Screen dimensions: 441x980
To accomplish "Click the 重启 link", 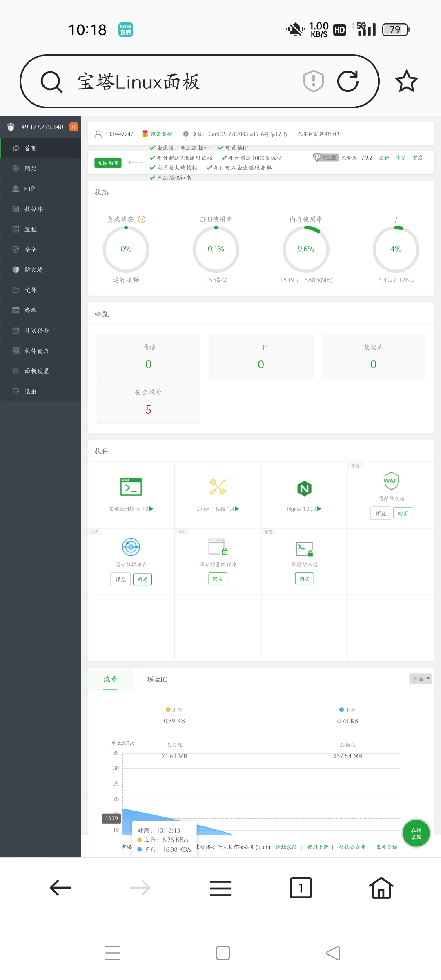I will click(418, 158).
